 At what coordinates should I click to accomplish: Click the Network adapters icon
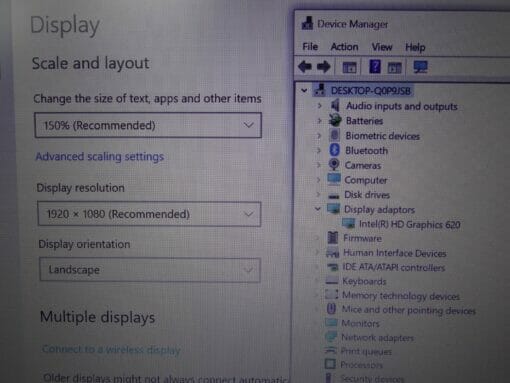tap(331, 336)
